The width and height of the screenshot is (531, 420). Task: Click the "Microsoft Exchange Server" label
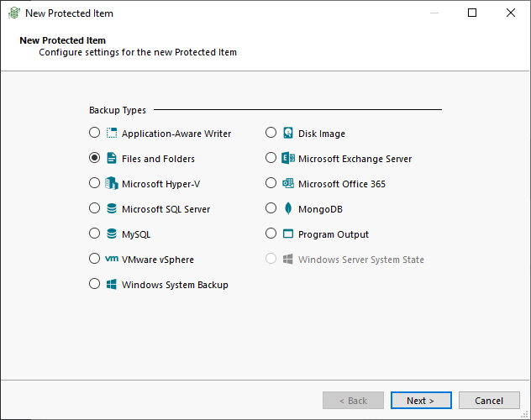pyautogui.click(x=355, y=159)
